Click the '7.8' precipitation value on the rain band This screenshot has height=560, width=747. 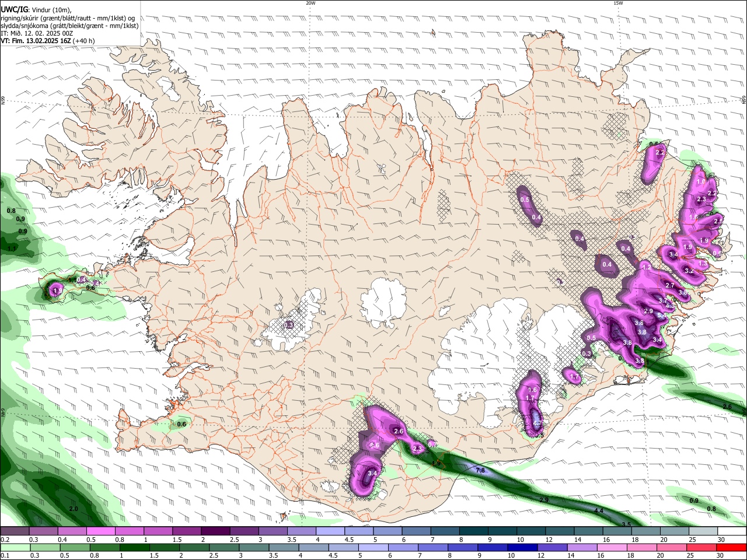coord(480,470)
